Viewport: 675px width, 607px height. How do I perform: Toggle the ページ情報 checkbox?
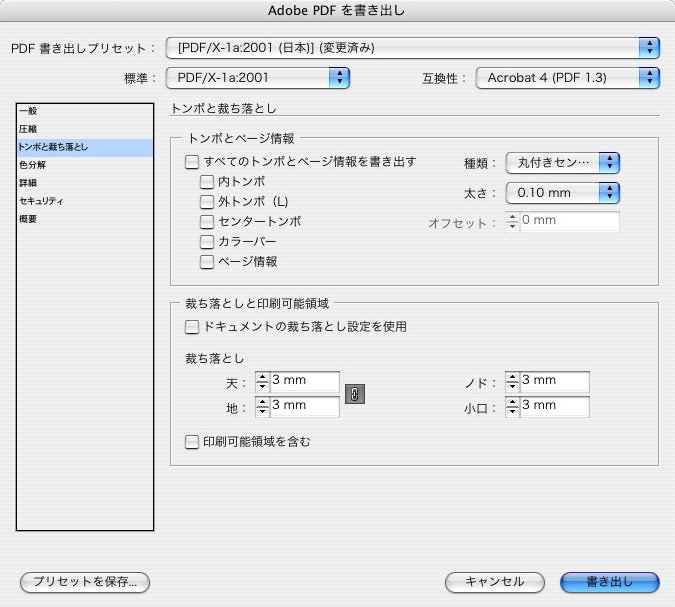tap(207, 262)
